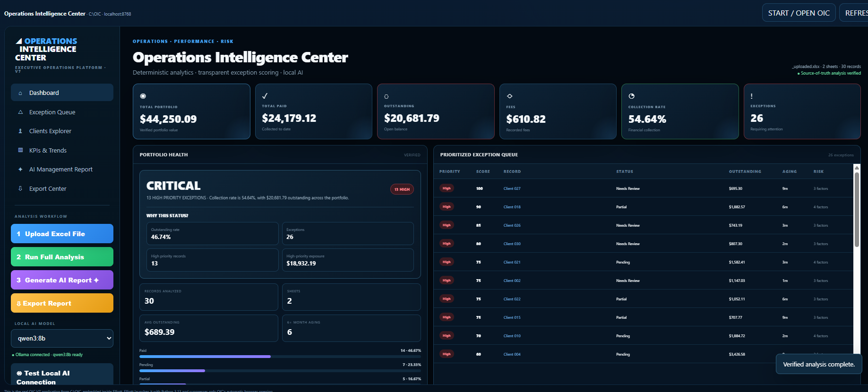Click the High badge in Client 002 row
Viewport: 868px width, 392px height.
click(447, 281)
